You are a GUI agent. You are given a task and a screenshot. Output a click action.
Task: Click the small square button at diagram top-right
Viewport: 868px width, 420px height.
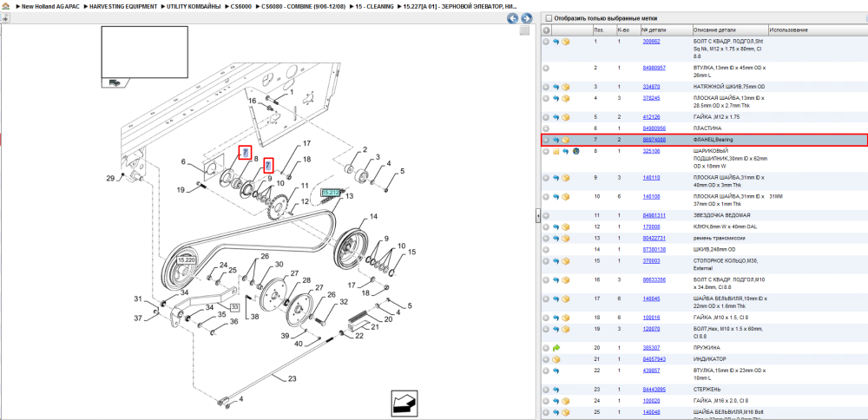point(525,31)
